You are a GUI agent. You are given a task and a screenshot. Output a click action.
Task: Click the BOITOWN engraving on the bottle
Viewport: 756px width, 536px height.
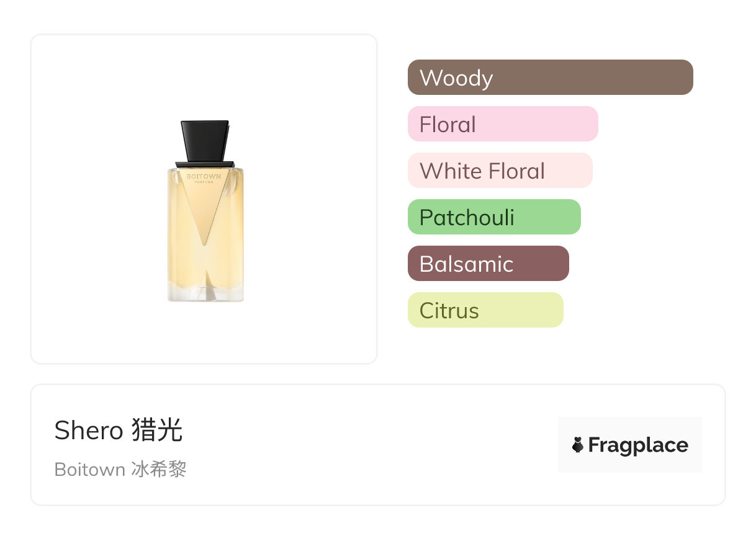coord(204,176)
